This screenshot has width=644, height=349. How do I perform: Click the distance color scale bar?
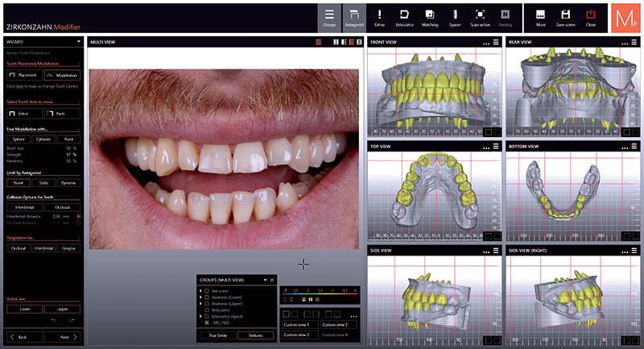coord(318,293)
